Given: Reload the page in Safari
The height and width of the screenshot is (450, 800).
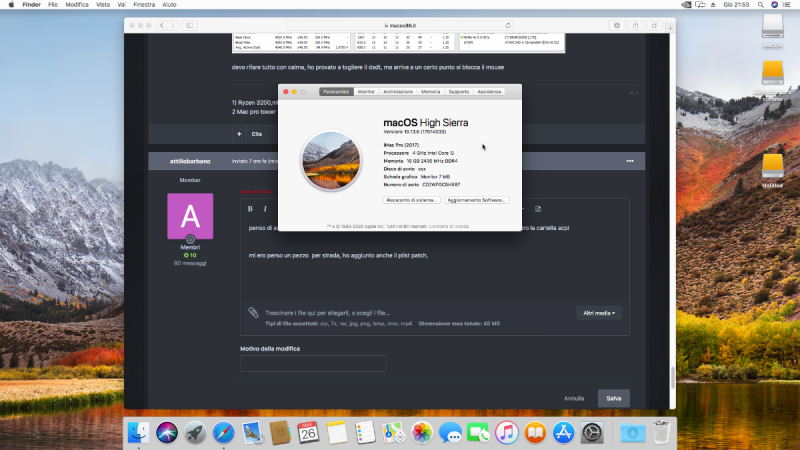Looking at the screenshot, I should (508, 26).
